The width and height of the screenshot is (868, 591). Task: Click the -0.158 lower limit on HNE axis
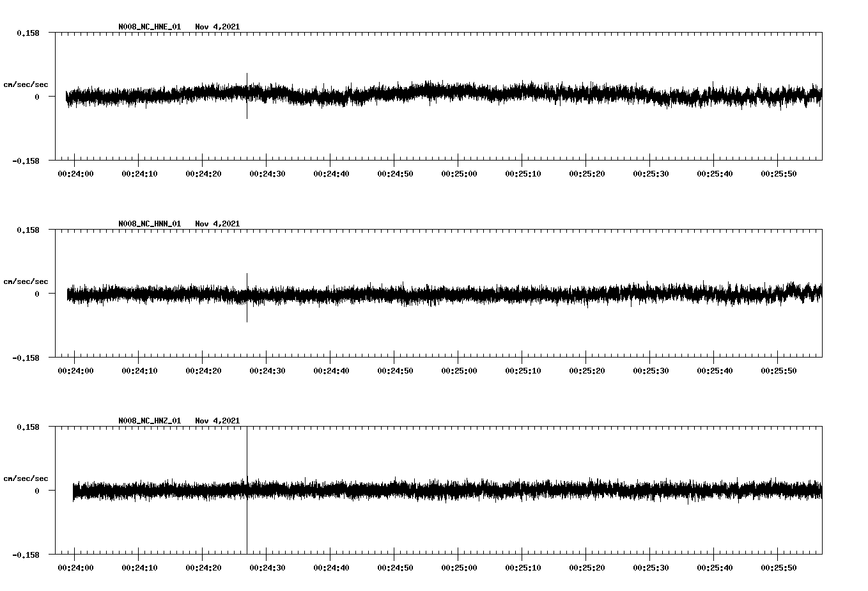coord(26,161)
